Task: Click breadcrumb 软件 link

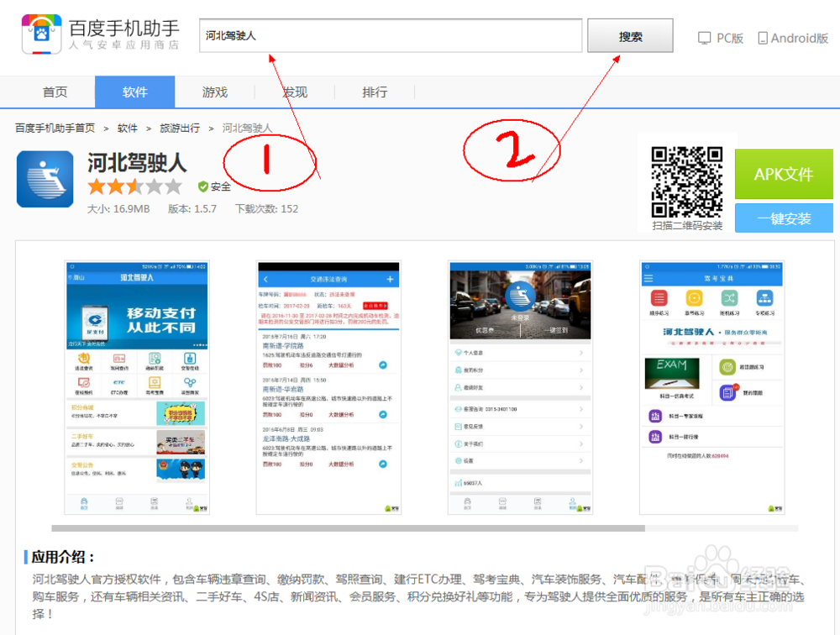Action: (x=128, y=128)
